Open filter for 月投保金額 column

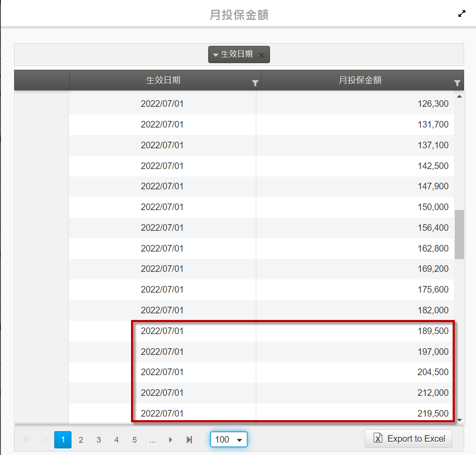457,83
